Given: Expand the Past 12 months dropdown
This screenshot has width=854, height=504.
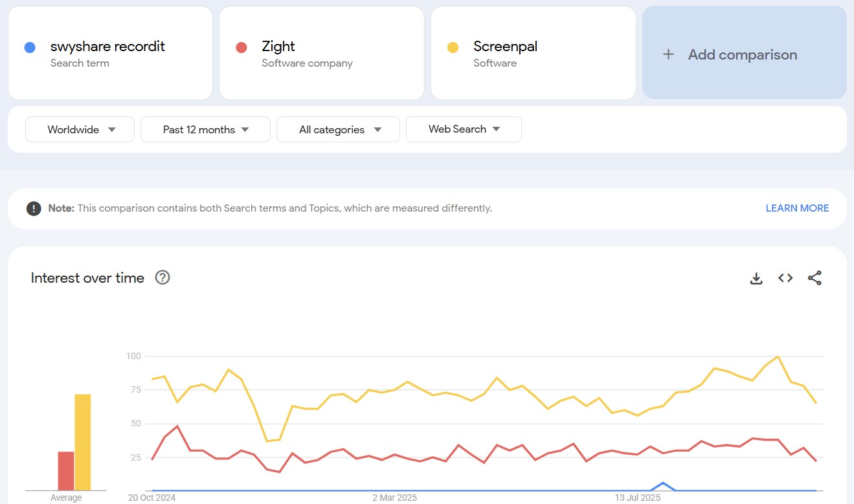Looking at the screenshot, I should (205, 129).
